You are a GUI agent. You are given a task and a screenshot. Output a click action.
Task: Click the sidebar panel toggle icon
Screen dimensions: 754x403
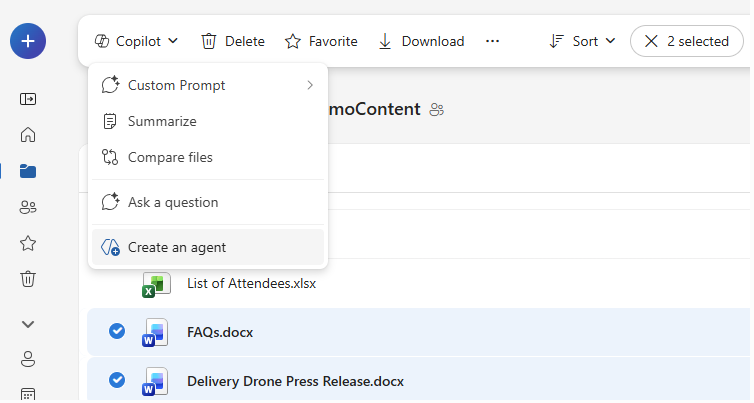coord(28,99)
